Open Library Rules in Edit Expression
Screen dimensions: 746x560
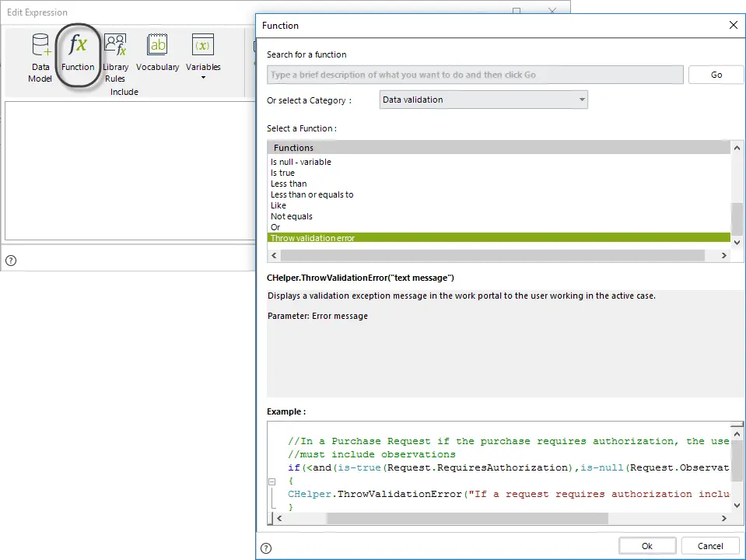pyautogui.click(x=115, y=58)
